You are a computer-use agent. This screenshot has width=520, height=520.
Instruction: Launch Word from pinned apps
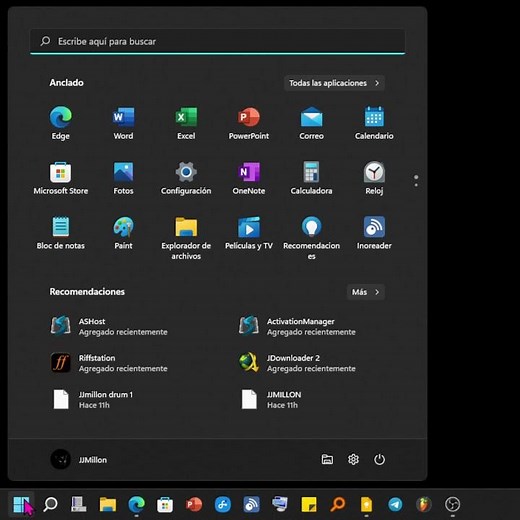coord(123,123)
